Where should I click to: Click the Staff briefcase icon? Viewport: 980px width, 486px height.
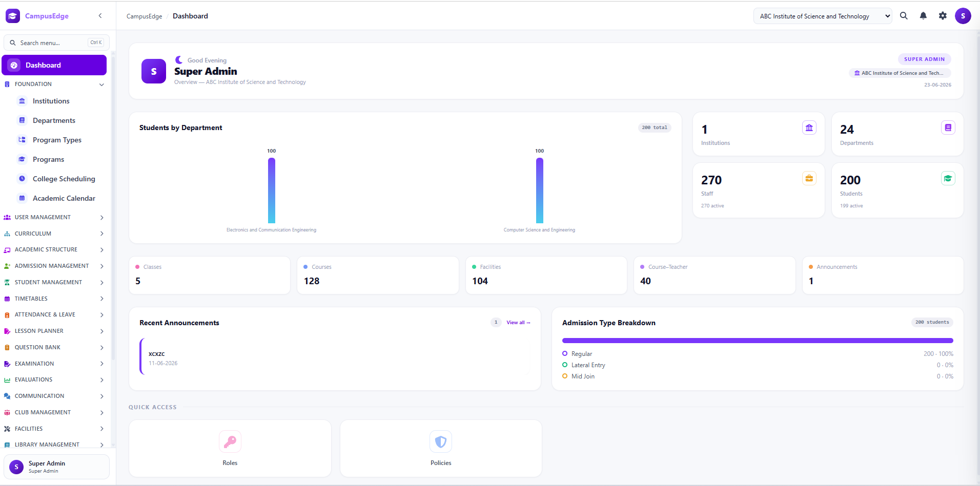[809, 178]
